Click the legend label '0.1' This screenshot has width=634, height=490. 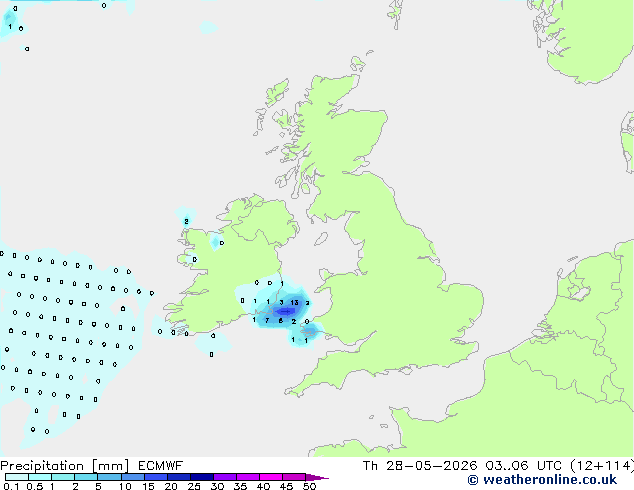point(11,486)
